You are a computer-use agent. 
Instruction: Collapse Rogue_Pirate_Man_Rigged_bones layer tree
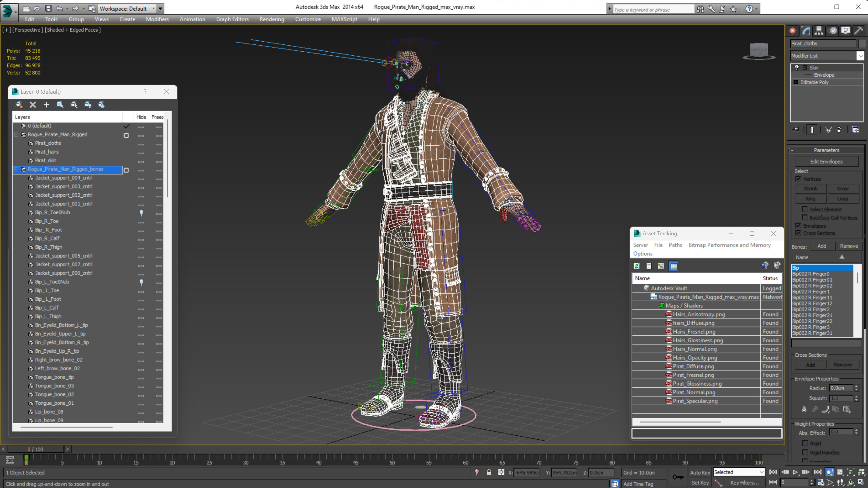pyautogui.click(x=16, y=169)
